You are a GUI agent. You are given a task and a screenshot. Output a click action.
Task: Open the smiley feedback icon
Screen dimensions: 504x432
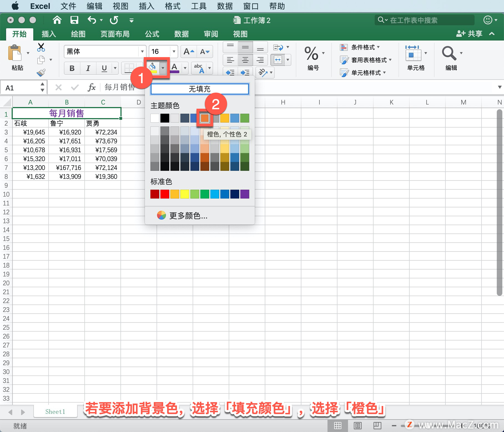(x=488, y=20)
